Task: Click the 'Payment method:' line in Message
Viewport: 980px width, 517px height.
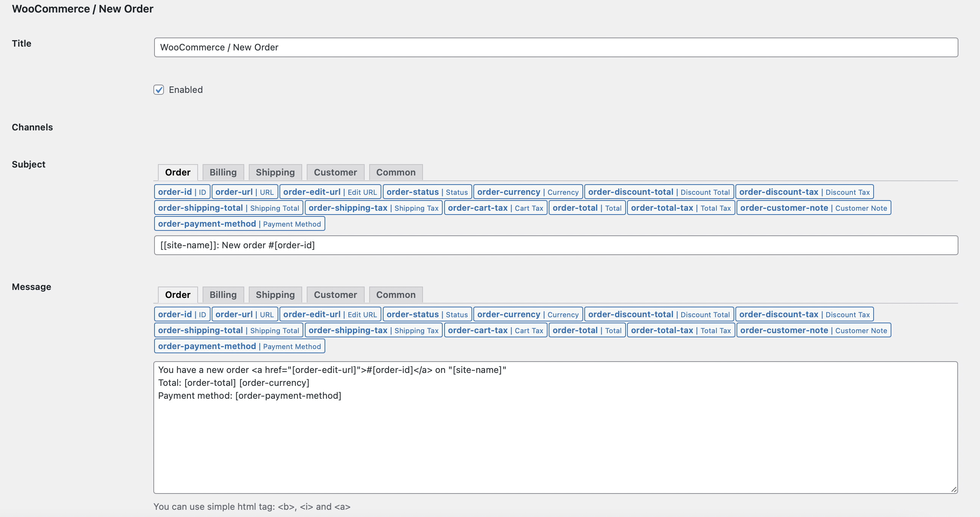Action: [x=250, y=396]
